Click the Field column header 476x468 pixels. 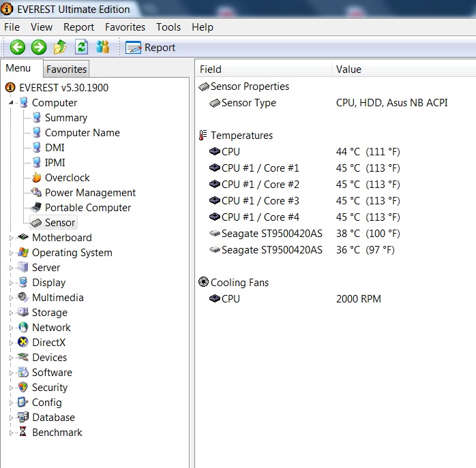pyautogui.click(x=263, y=69)
